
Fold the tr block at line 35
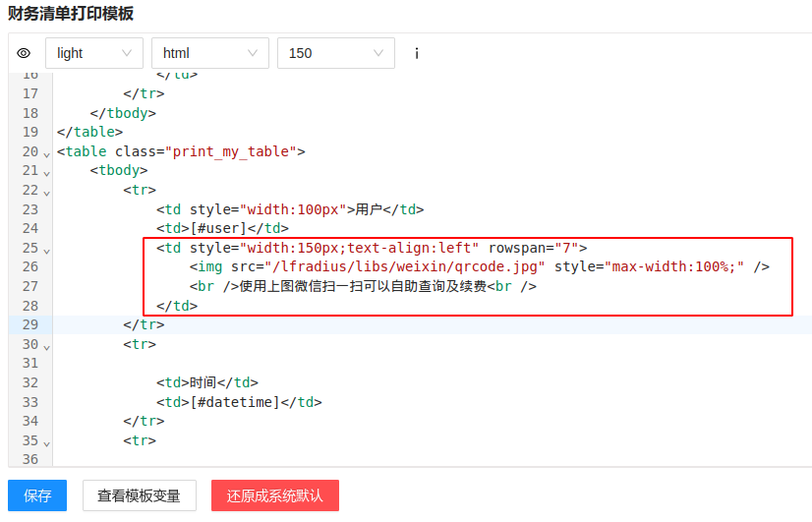(46, 442)
